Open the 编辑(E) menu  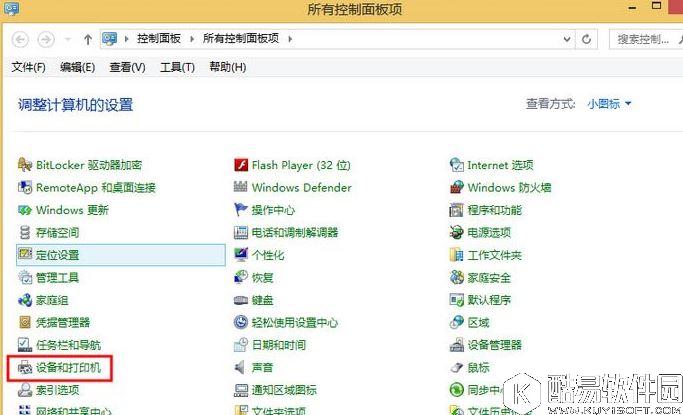(78, 67)
